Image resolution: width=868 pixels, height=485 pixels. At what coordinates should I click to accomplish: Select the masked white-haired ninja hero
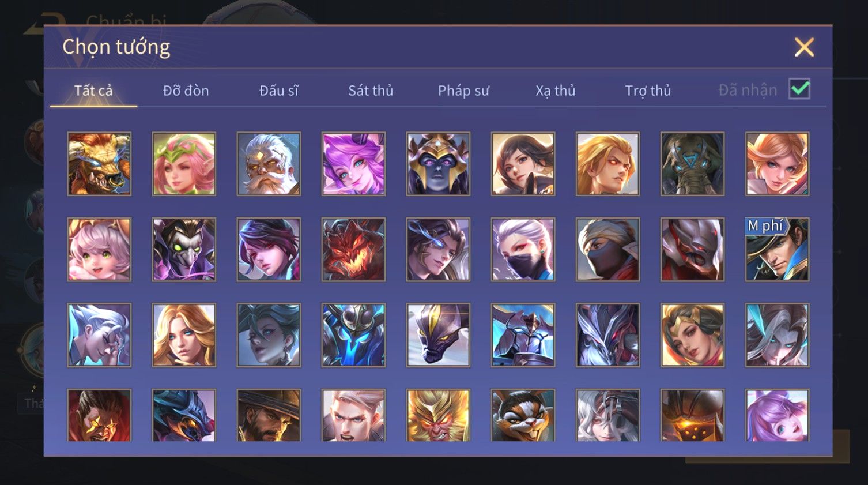[523, 249]
